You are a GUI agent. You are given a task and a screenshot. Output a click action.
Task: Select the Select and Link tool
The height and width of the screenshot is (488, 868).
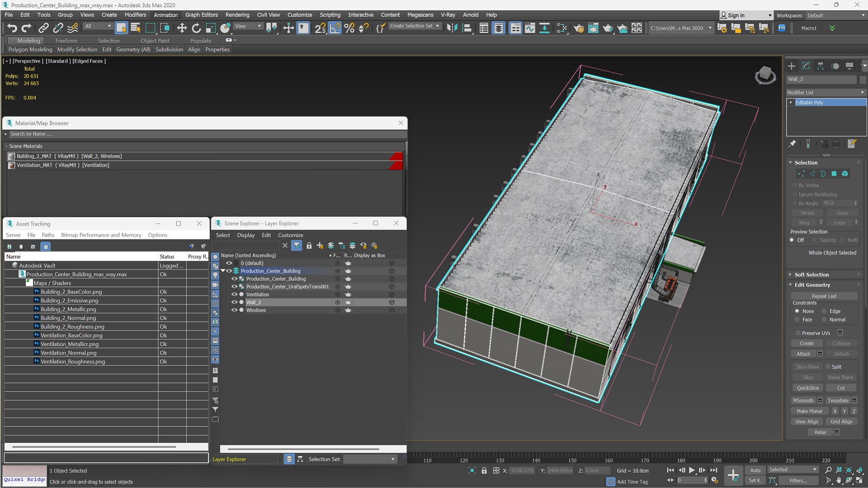(43, 28)
